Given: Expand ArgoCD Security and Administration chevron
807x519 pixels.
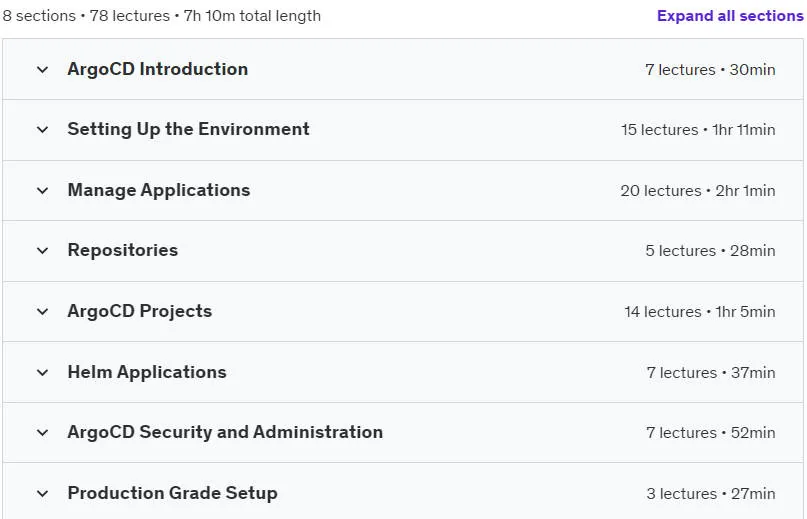Looking at the screenshot, I should pos(43,432).
